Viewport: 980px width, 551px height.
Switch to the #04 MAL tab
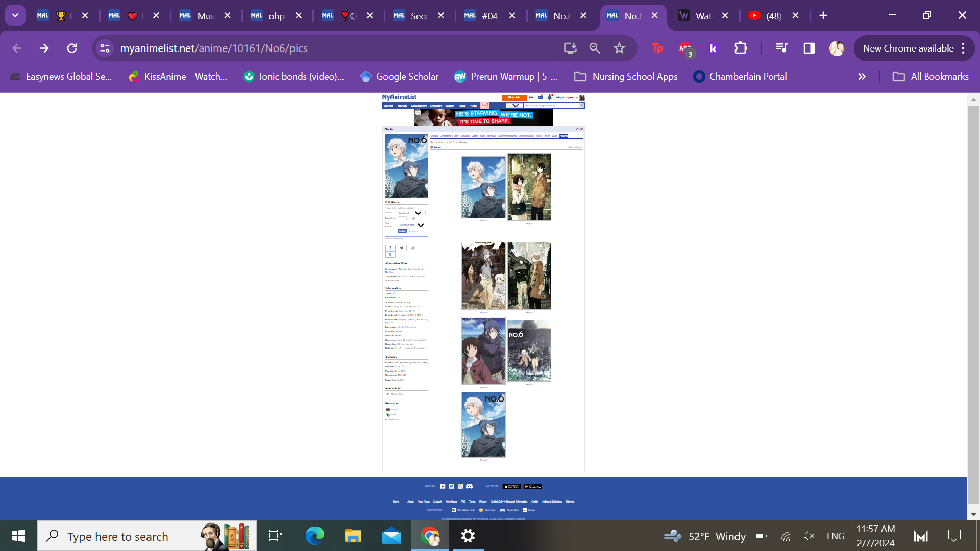point(489,16)
